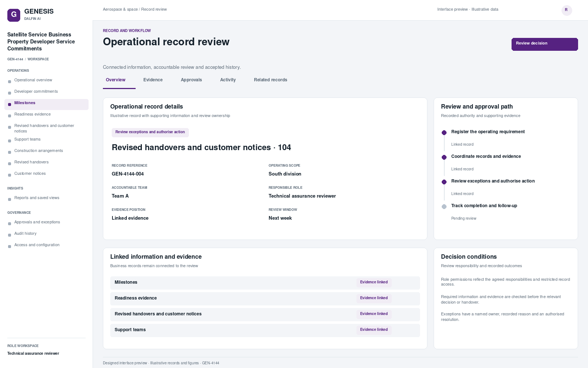Click Evidence linked badge in Milestones row
The width and height of the screenshot is (588, 368).
click(374, 283)
